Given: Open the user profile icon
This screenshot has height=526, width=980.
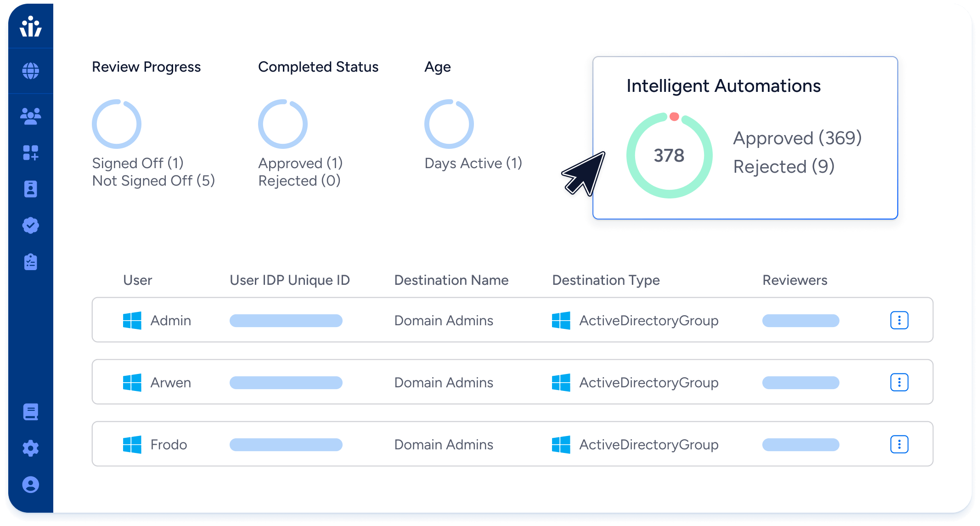Looking at the screenshot, I should [31, 485].
